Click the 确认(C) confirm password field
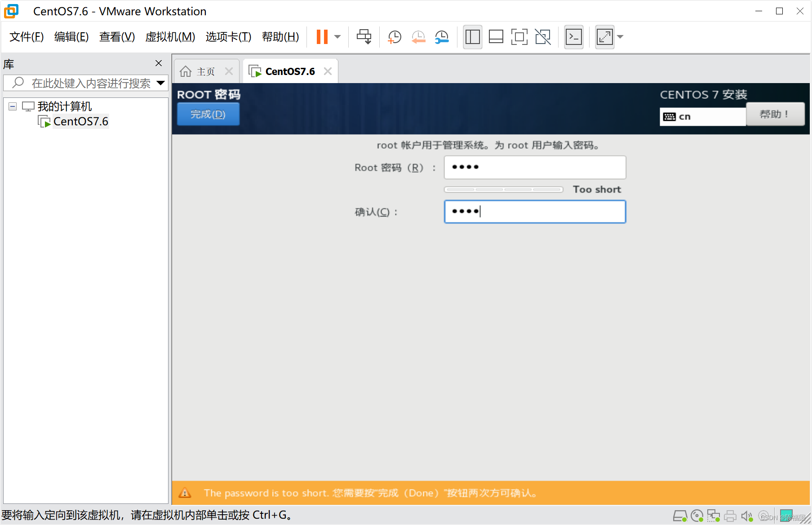The width and height of the screenshot is (812, 525). click(x=535, y=212)
